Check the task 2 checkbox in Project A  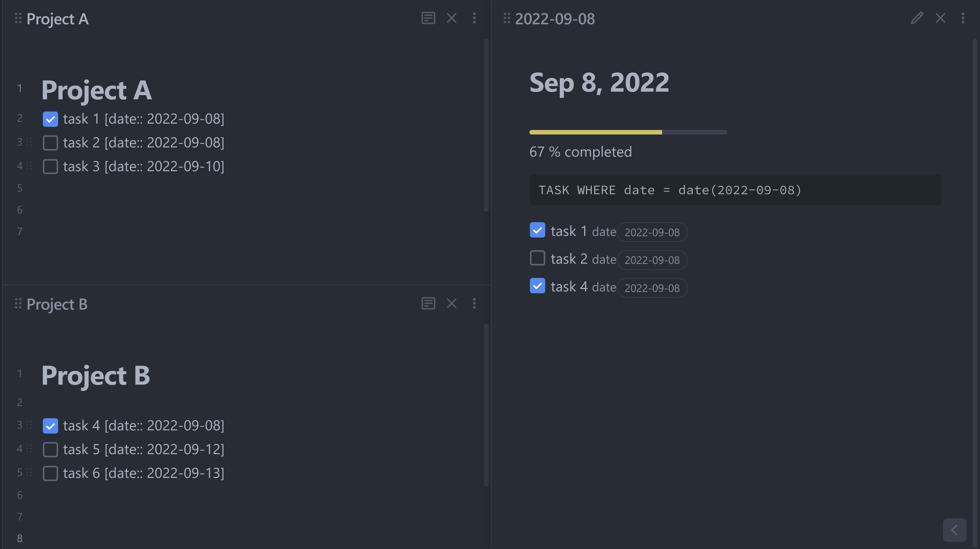tap(50, 143)
